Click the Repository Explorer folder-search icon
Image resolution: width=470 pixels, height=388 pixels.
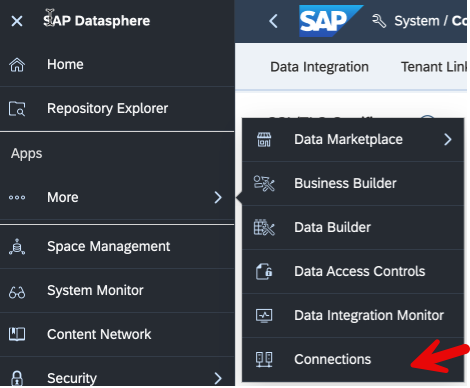click(17, 109)
